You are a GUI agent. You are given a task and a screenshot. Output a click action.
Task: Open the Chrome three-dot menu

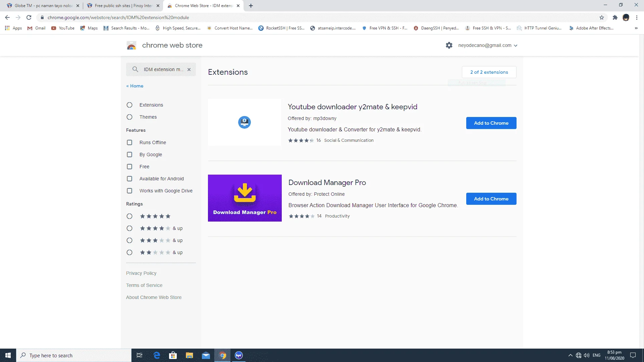point(637,17)
